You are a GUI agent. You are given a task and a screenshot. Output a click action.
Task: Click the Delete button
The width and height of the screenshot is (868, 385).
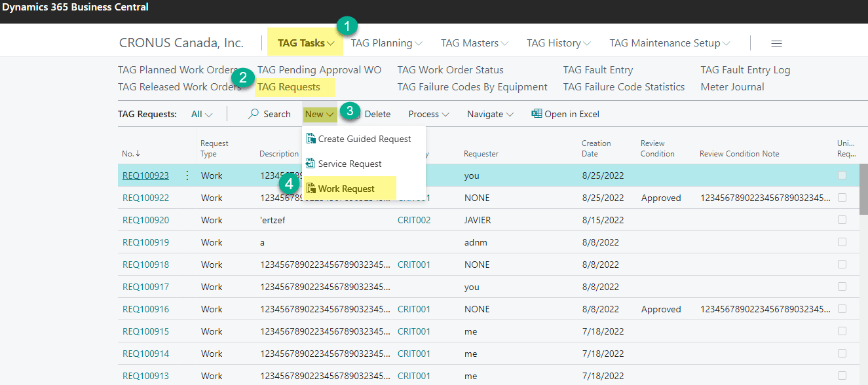point(377,114)
